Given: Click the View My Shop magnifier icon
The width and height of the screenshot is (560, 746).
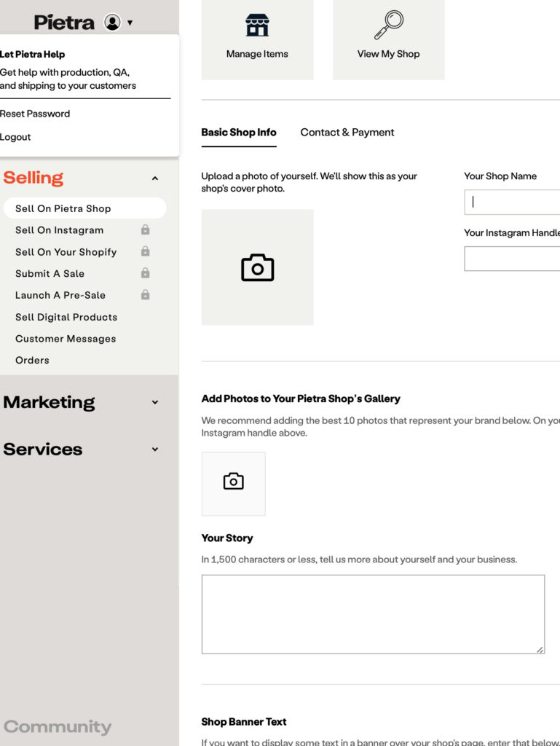Looking at the screenshot, I should [388, 25].
